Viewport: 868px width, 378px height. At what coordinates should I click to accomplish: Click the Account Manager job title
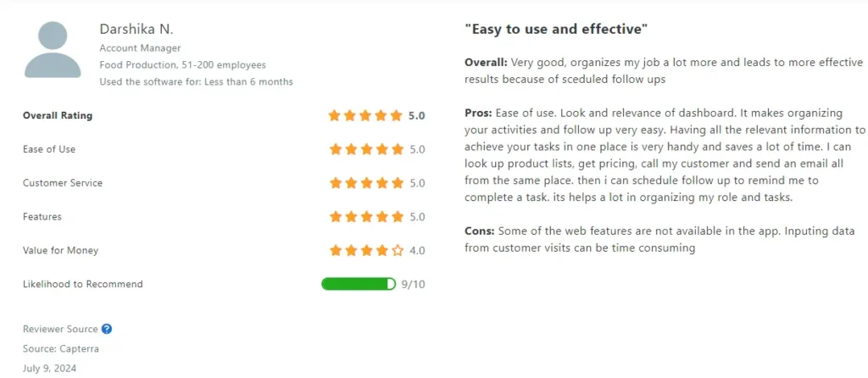click(x=140, y=48)
